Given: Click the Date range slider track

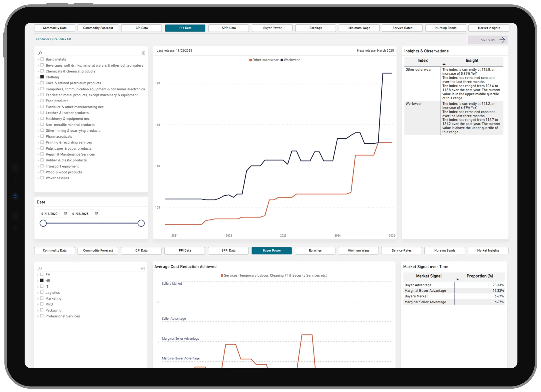Looking at the screenshot, I should 92,223.
